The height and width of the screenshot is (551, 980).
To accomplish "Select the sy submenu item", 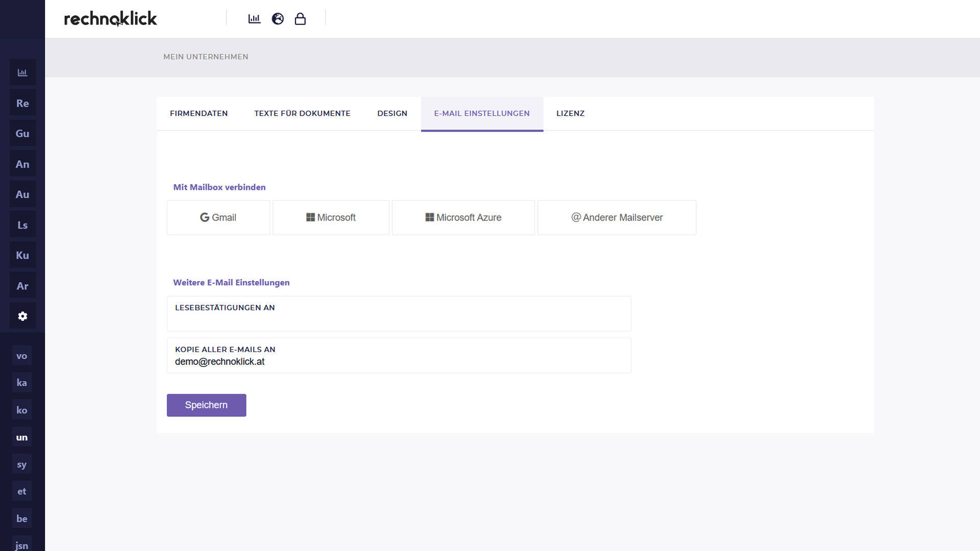I will 22,464.
